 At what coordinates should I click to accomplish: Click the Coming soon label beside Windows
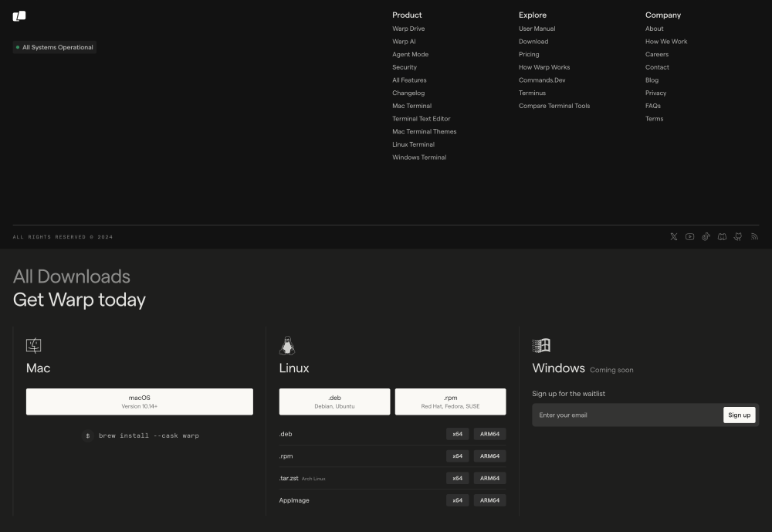point(611,370)
